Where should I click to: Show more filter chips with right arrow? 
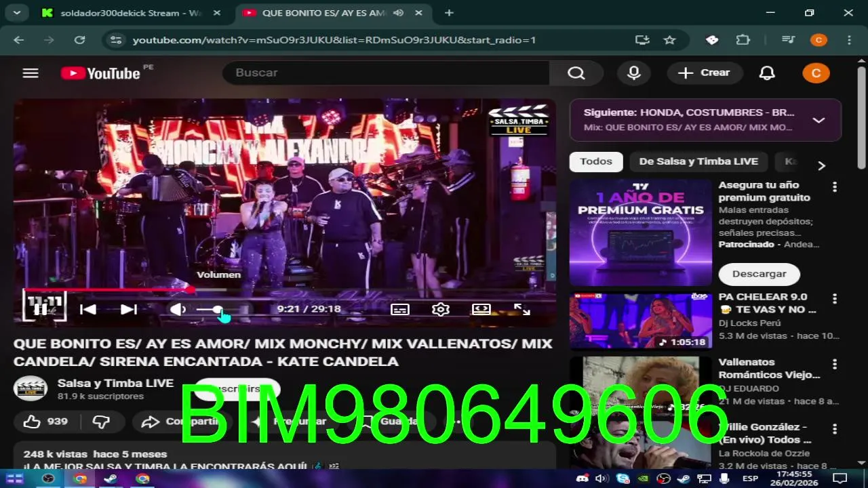tap(821, 165)
